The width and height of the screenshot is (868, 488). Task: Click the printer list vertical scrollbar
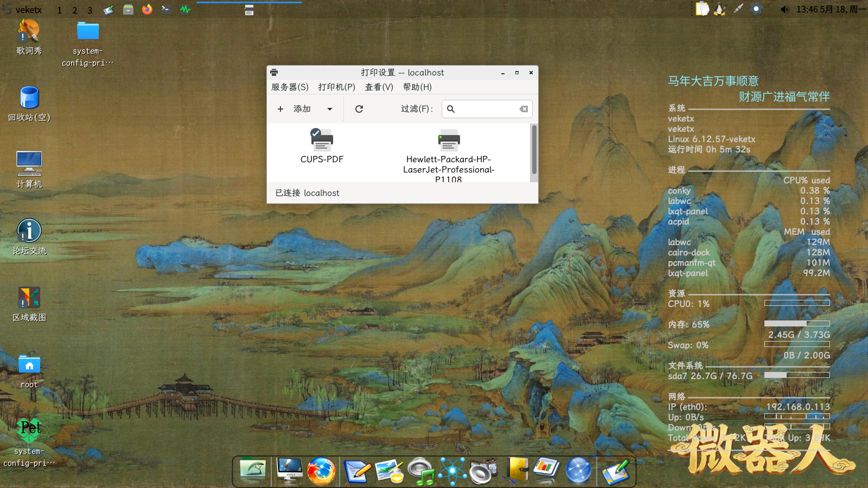coord(534,150)
